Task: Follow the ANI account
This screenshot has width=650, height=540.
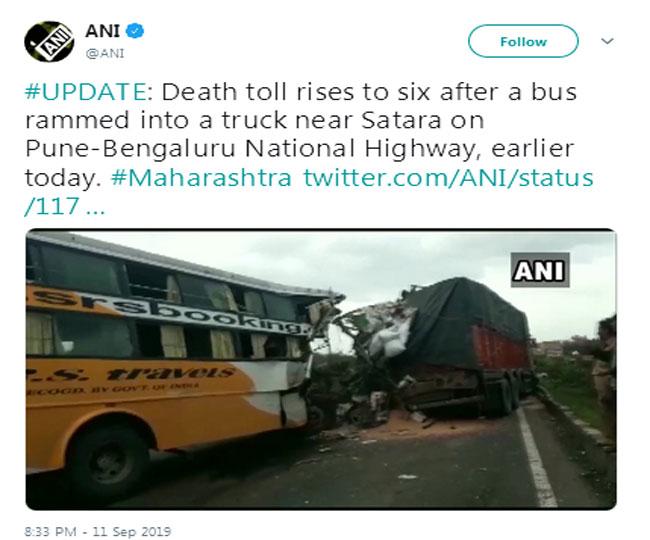Action: pyautogui.click(x=523, y=41)
